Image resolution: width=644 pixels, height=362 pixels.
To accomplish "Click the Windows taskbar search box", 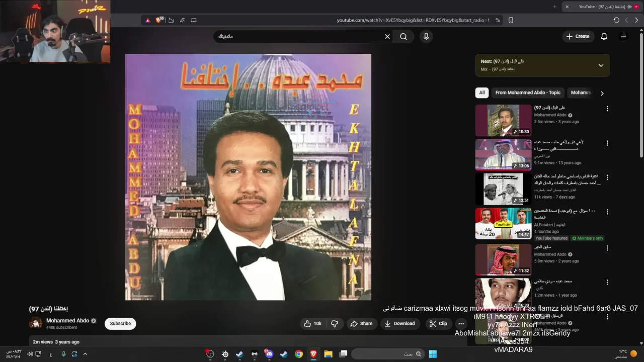I will coord(387,354).
